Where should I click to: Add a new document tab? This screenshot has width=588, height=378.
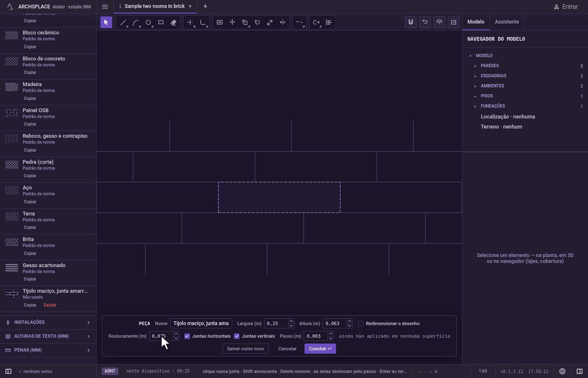click(x=205, y=6)
